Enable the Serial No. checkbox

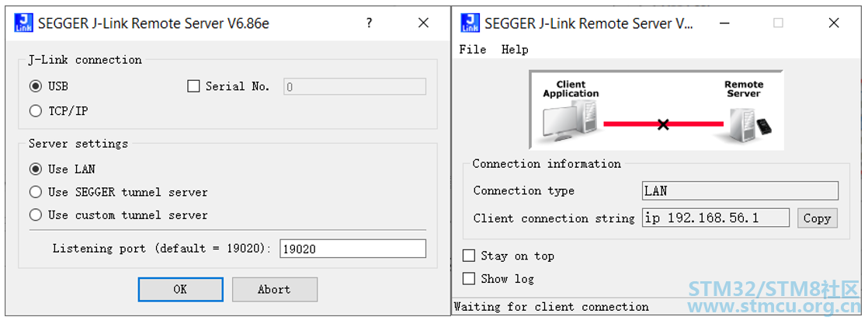193,86
